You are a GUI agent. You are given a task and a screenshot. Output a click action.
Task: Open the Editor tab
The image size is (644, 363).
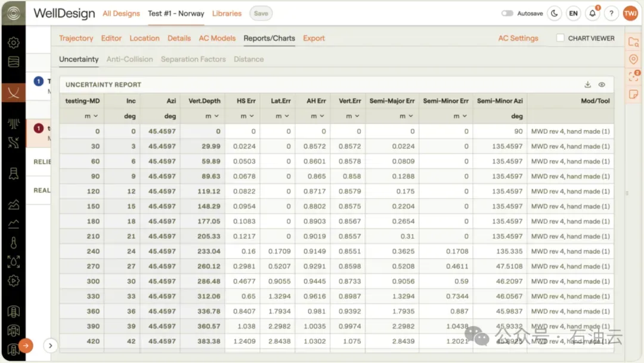coord(112,38)
